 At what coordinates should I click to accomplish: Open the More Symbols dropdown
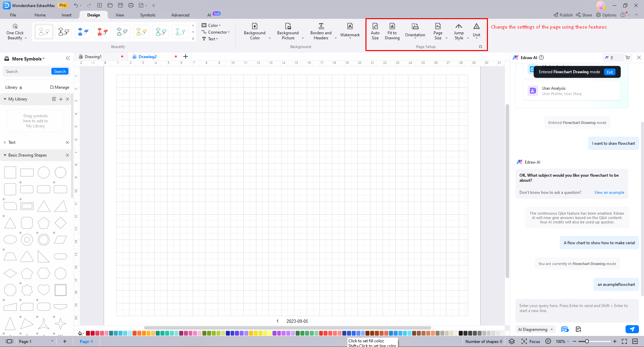(28, 59)
